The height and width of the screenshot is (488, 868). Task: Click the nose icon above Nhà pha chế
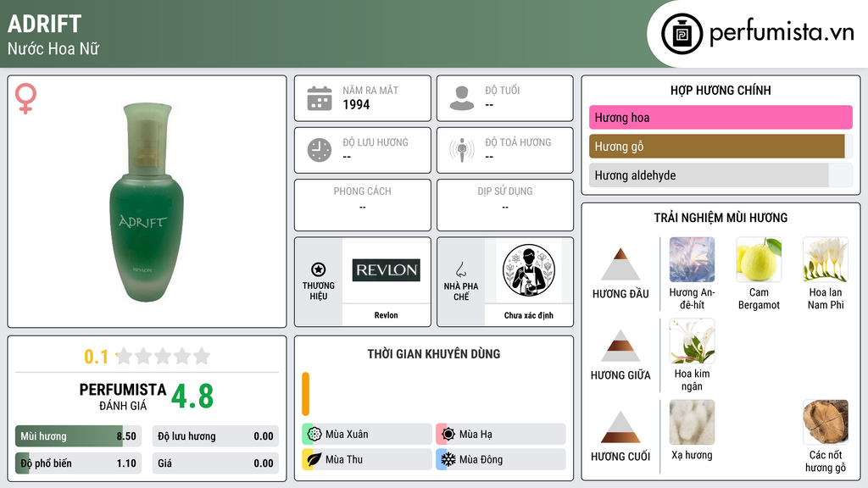[460, 269]
